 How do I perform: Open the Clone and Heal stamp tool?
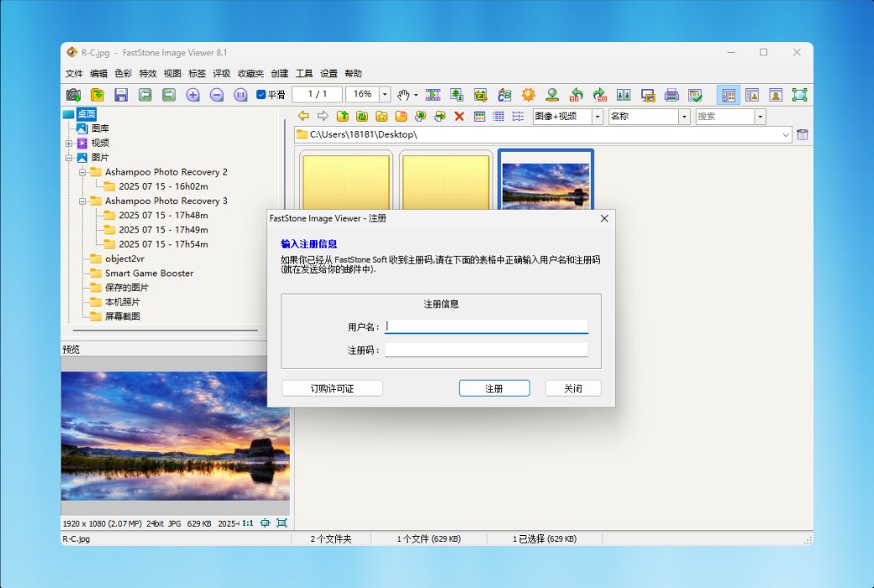click(552, 95)
